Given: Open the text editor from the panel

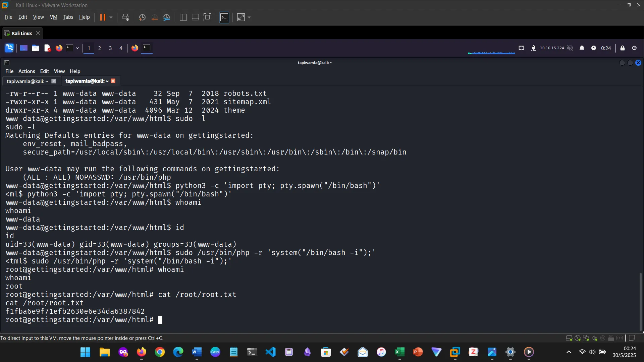Looking at the screenshot, I should (47, 48).
